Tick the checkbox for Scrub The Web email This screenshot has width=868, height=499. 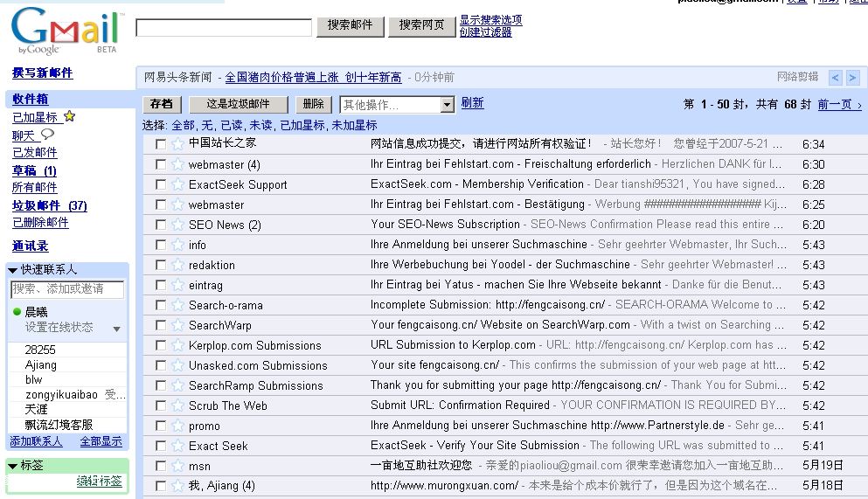(x=161, y=405)
